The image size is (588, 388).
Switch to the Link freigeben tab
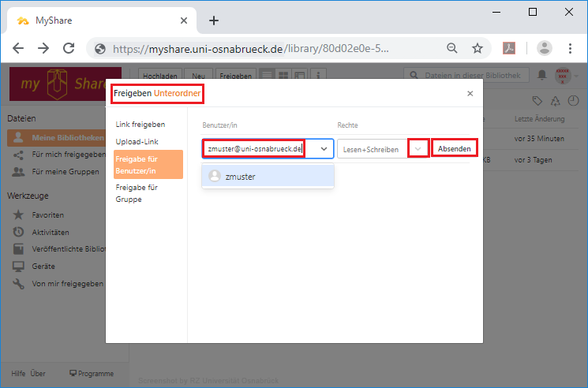tap(140, 125)
